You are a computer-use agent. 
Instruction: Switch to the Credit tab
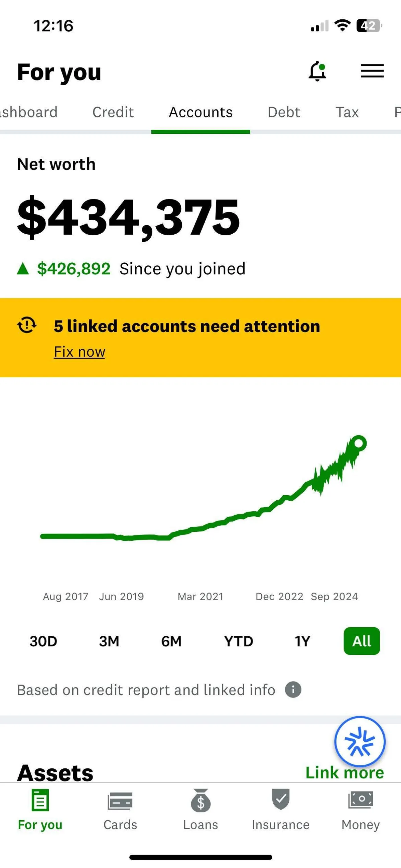(113, 112)
